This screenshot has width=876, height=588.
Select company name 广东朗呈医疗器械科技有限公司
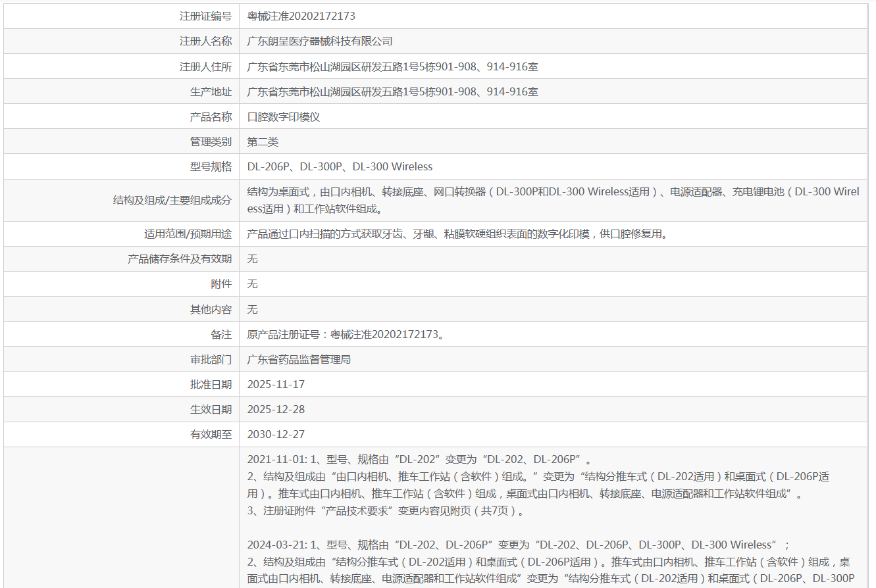click(x=320, y=41)
